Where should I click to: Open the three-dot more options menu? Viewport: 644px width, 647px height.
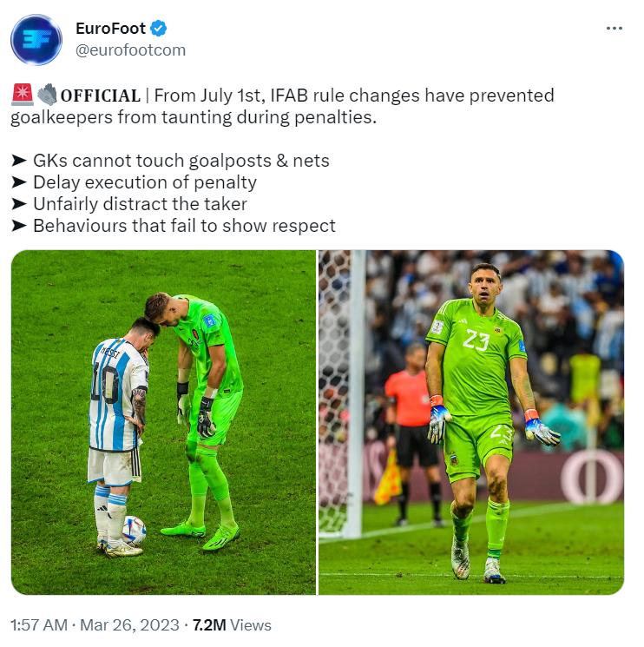tap(614, 28)
